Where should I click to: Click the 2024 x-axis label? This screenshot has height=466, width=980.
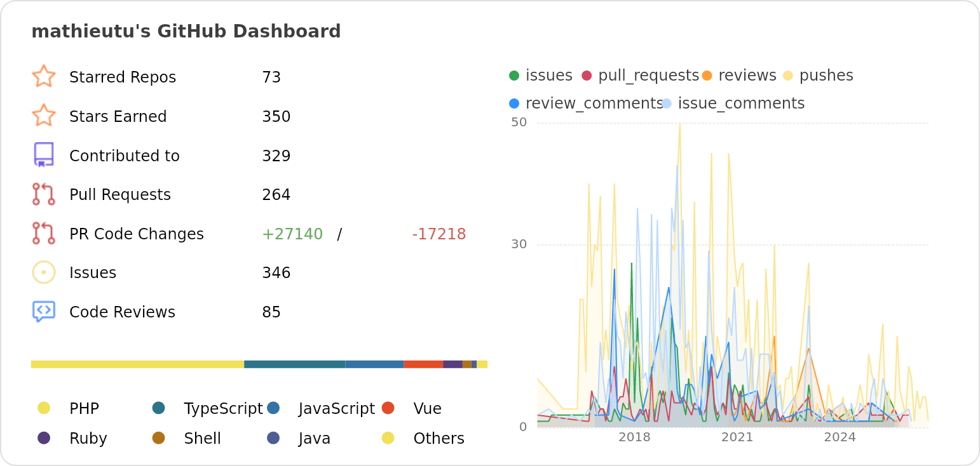(x=840, y=437)
